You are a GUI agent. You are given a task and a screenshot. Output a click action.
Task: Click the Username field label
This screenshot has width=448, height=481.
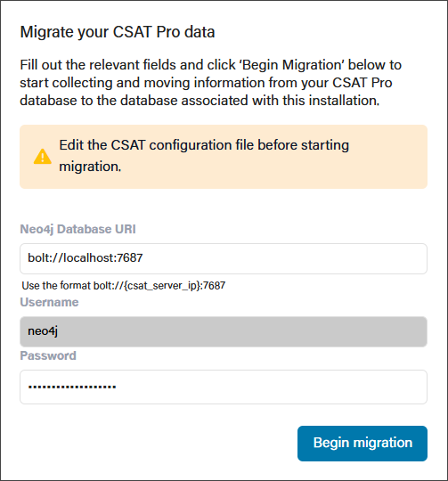(49, 302)
